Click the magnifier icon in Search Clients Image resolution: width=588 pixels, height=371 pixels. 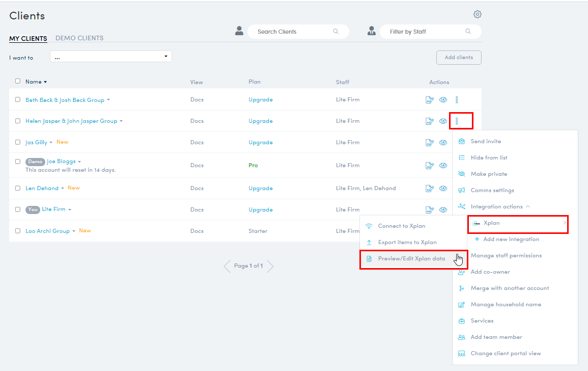point(335,32)
